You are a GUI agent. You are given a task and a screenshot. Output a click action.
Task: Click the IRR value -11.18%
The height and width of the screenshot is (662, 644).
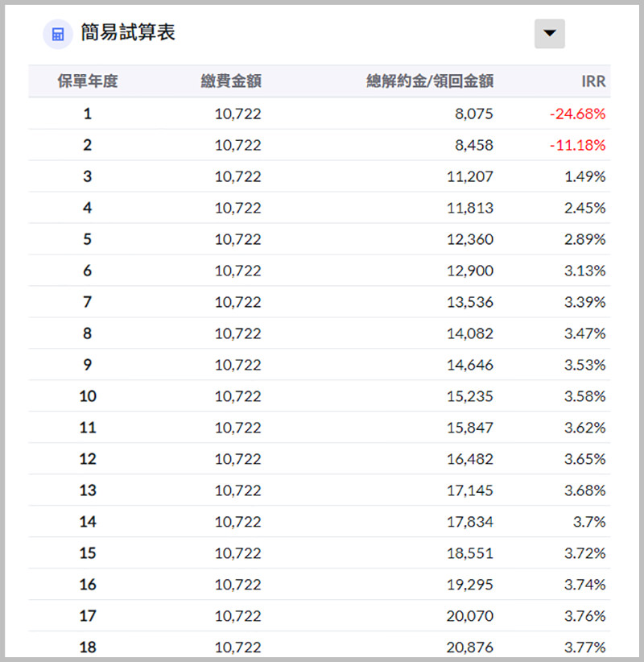click(577, 145)
